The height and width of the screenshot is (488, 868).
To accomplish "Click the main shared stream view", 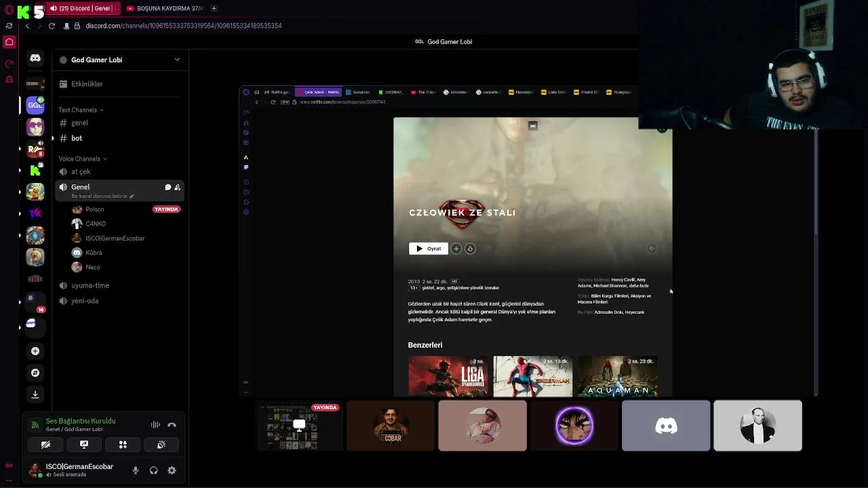I will click(528, 241).
